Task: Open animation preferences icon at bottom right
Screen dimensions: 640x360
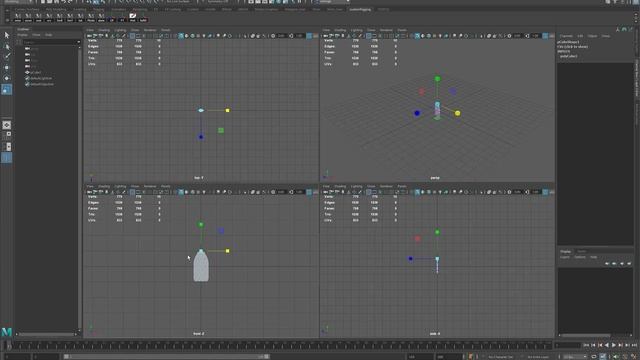Action: (x=634, y=356)
